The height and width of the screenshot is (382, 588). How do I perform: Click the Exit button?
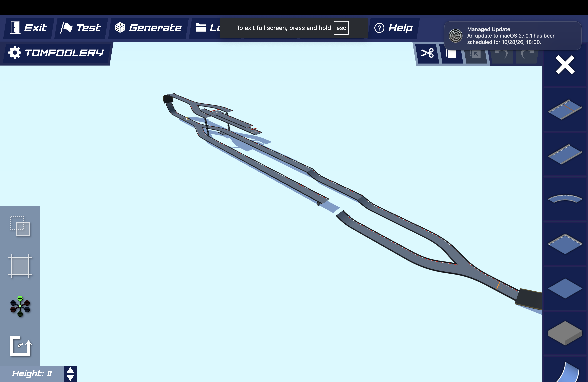[x=28, y=28]
